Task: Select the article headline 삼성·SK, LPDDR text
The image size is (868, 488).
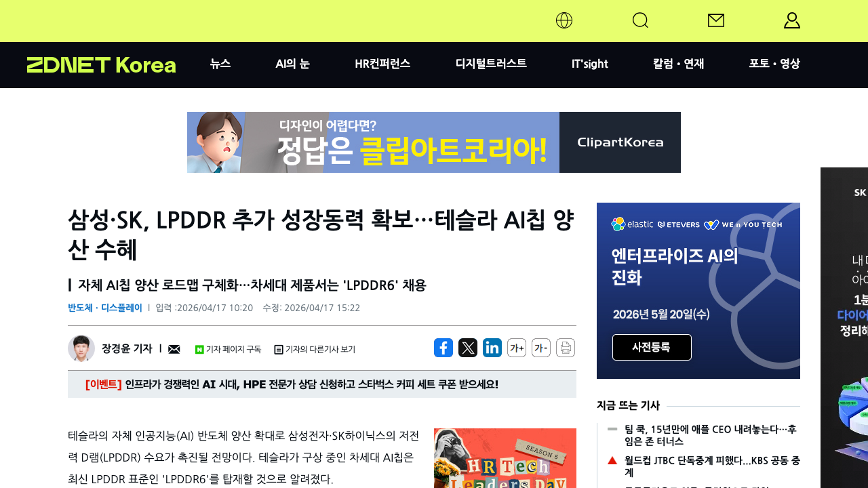Action: tap(322, 235)
